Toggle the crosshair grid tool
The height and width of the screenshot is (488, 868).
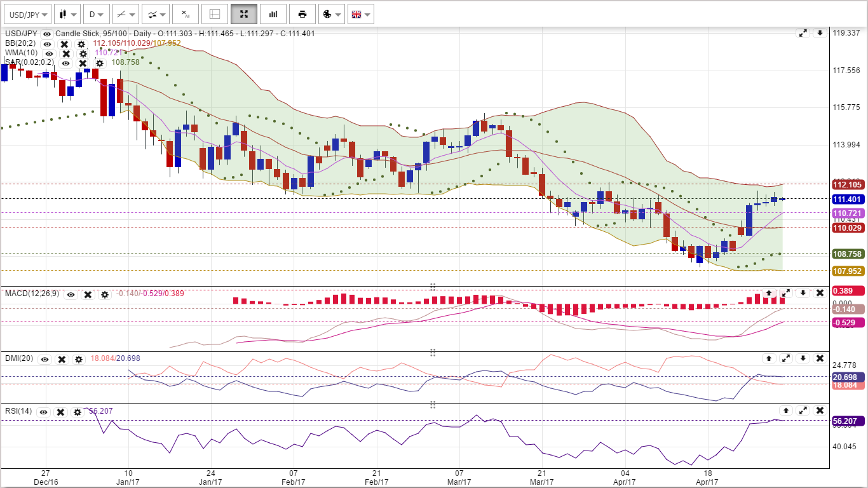[215, 14]
